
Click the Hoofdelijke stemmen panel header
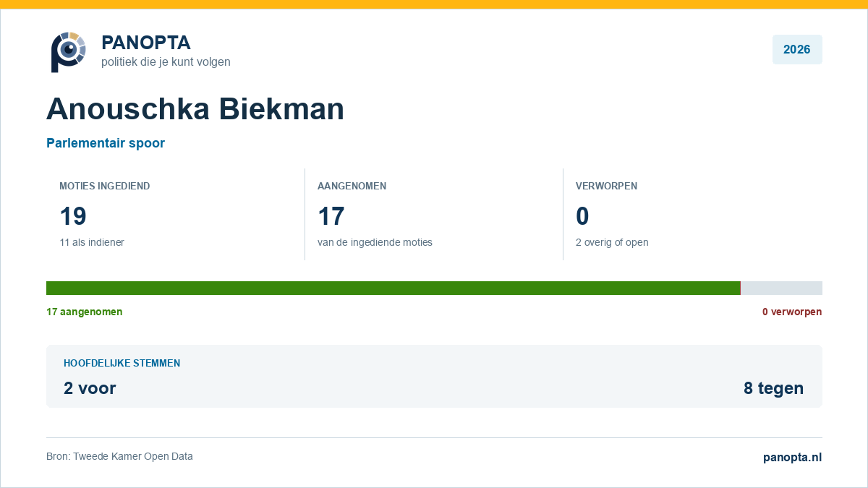point(122,363)
